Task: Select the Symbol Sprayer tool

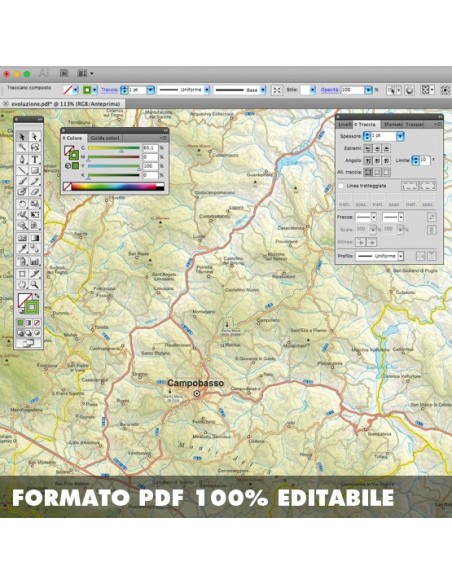Action: coord(22,261)
